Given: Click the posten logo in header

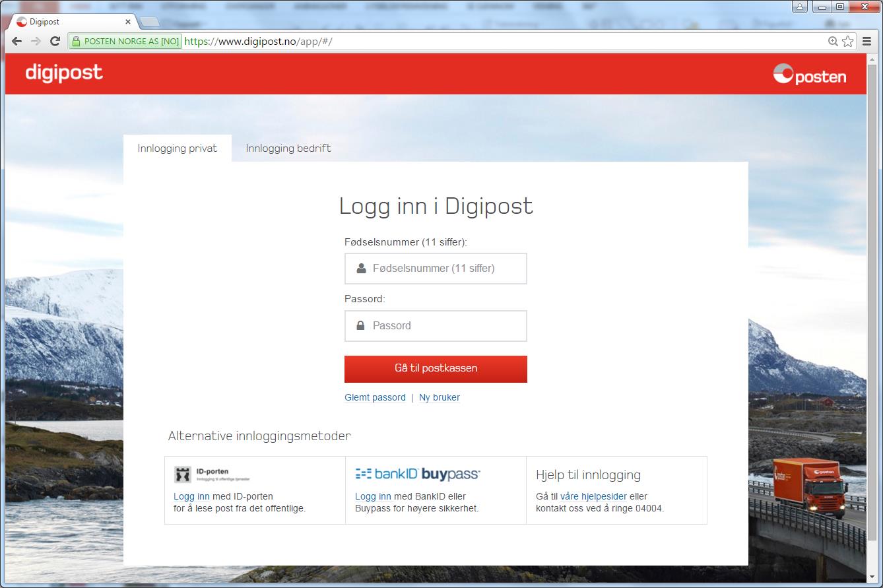Looking at the screenshot, I should 810,75.
